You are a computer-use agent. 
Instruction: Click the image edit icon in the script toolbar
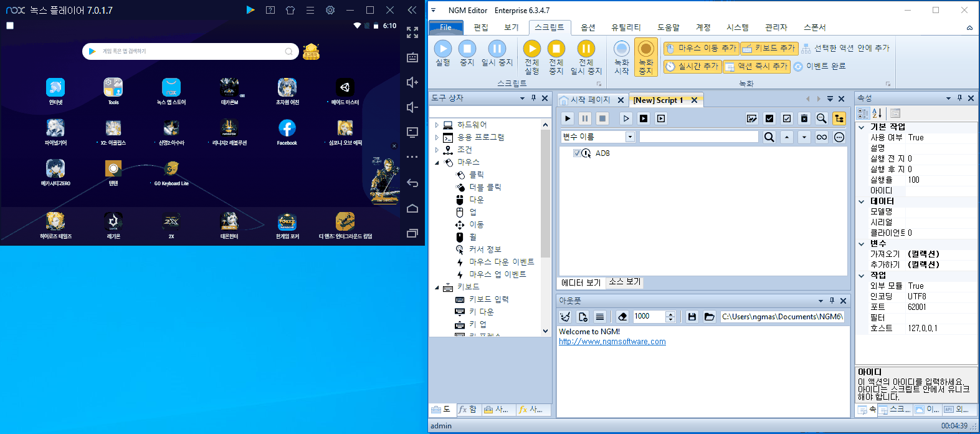point(752,118)
